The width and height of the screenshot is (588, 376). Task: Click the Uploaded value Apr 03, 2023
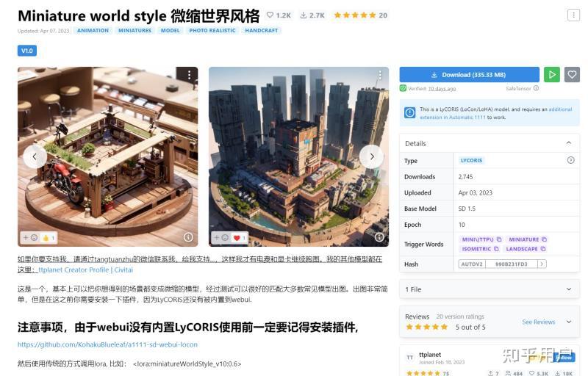pos(475,192)
